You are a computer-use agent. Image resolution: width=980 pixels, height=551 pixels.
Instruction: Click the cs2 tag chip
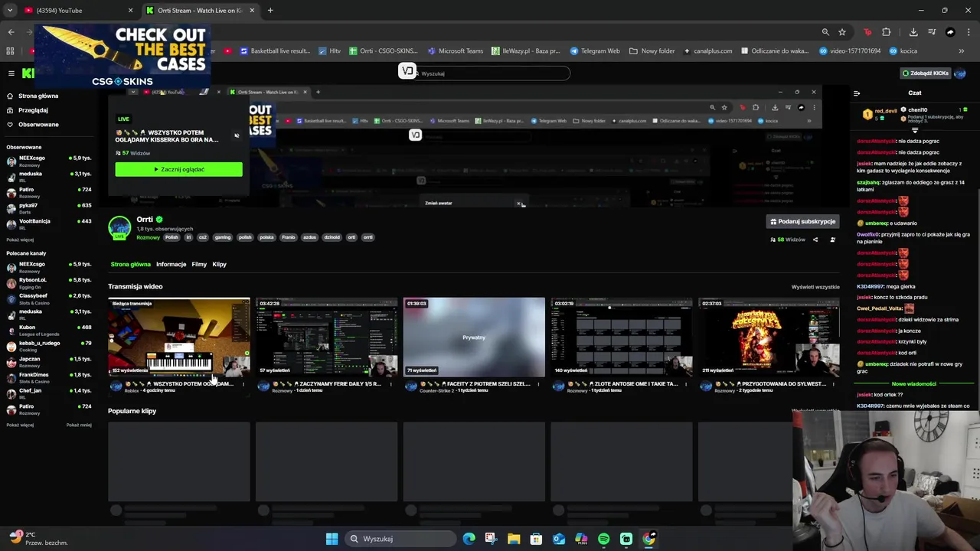[203, 237]
